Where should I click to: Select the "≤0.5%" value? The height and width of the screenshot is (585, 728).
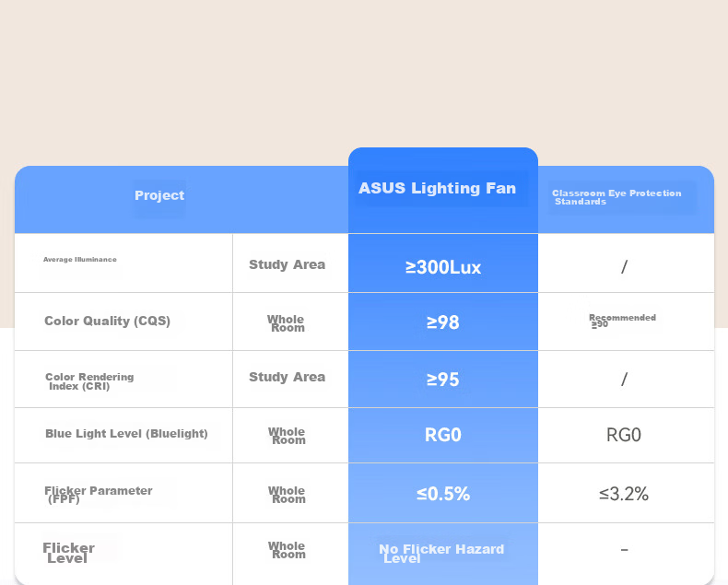pyautogui.click(x=443, y=494)
